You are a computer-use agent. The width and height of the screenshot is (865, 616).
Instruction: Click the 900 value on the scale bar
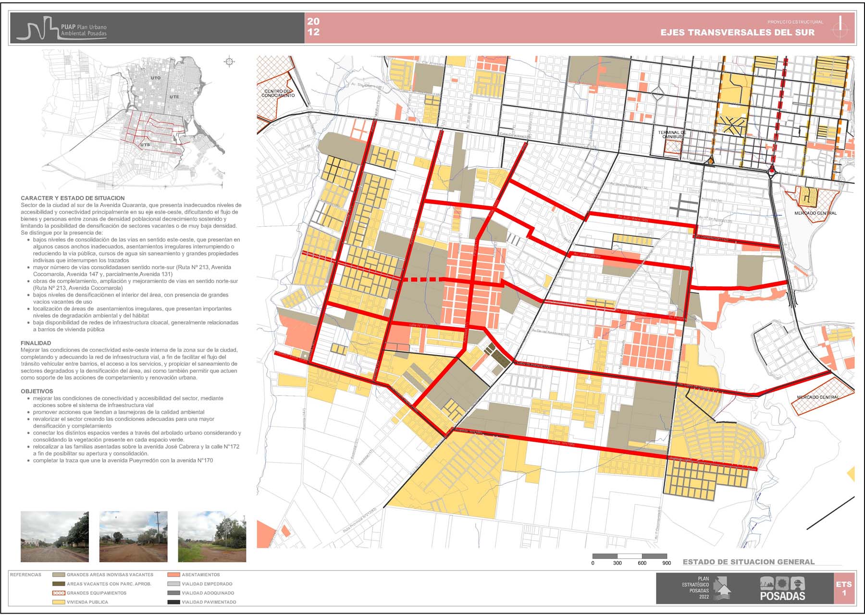667,563
